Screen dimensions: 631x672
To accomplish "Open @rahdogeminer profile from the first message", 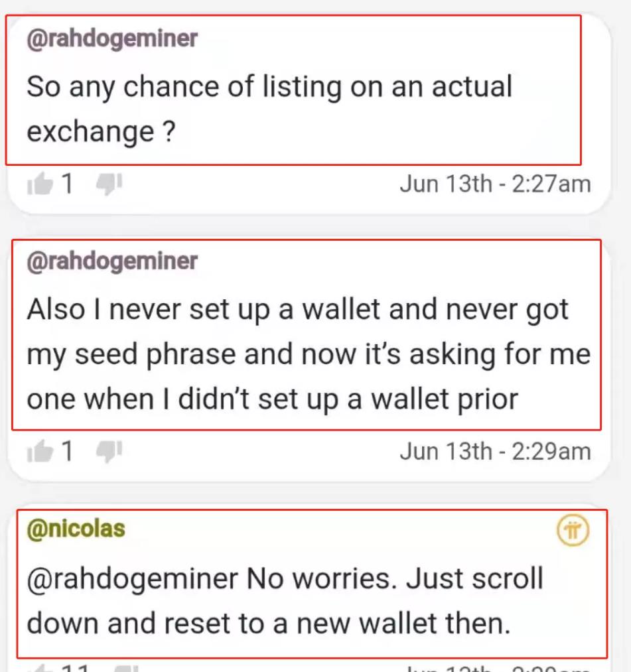I will pos(111,38).
